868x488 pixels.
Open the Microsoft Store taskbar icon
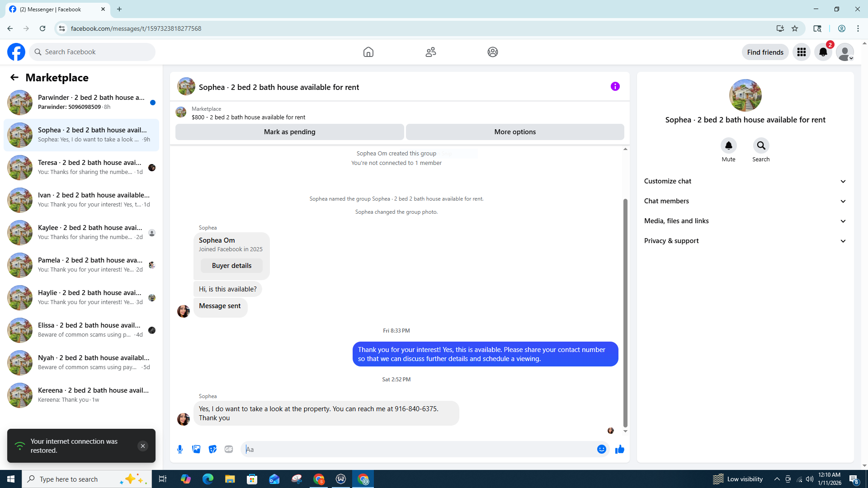point(252,479)
